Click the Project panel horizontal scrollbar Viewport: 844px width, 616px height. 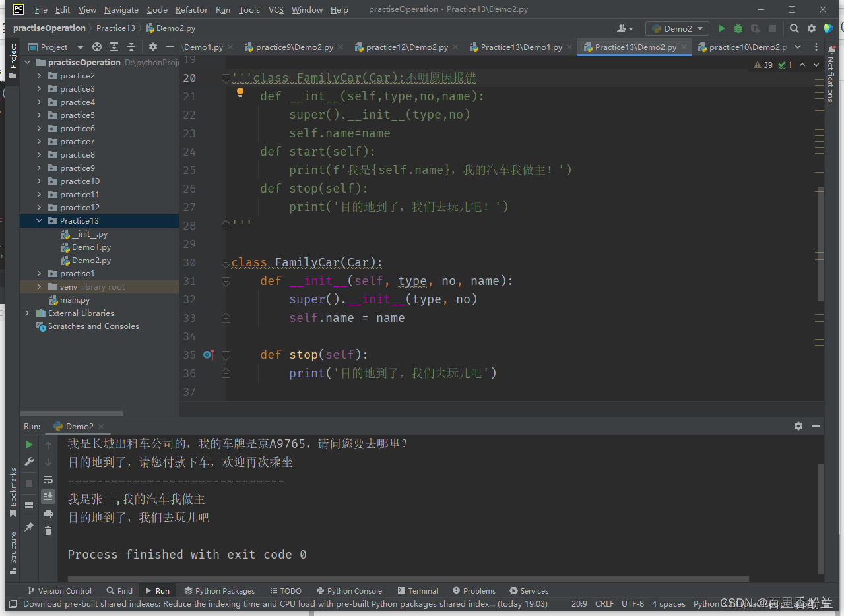[73, 414]
